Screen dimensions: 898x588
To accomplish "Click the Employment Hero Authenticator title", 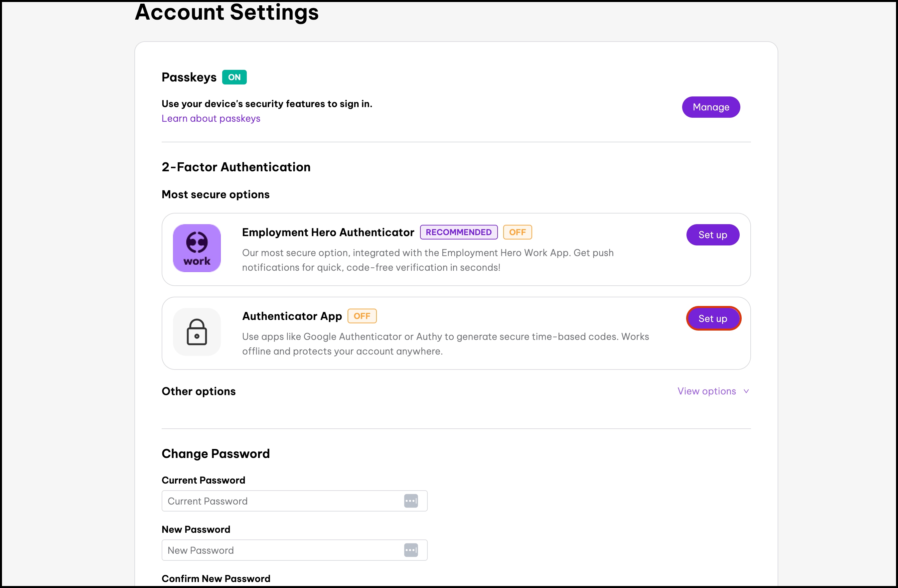I will coord(328,232).
